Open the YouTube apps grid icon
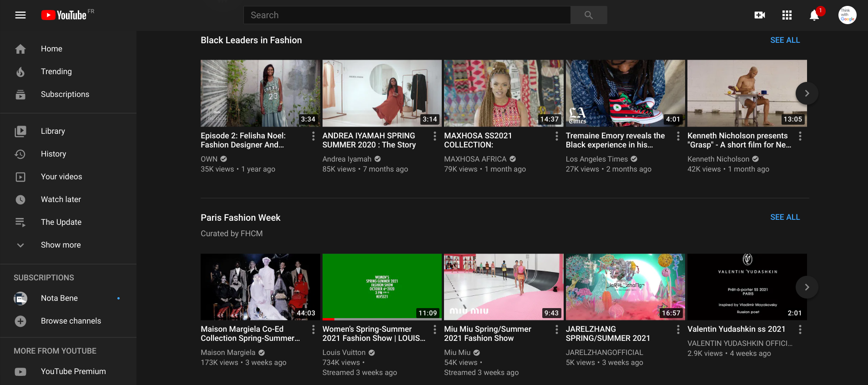This screenshot has width=868, height=385. coord(787,15)
